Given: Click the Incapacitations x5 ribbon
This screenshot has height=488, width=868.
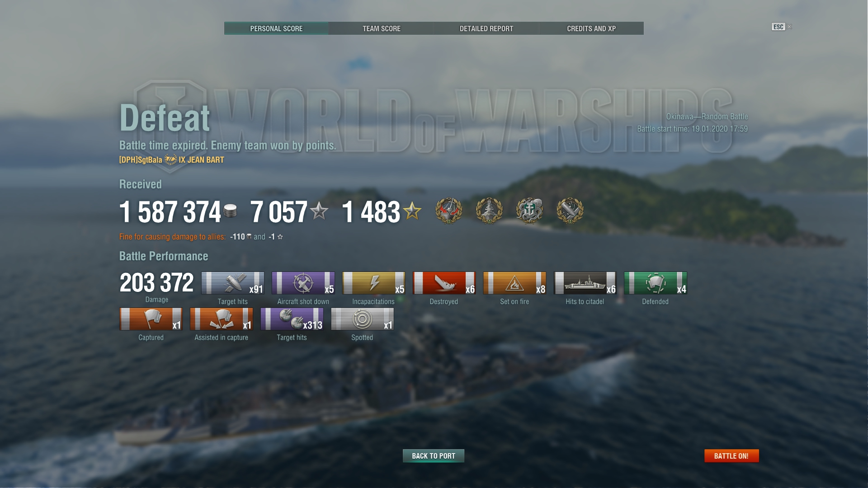Looking at the screenshot, I should coord(374,283).
